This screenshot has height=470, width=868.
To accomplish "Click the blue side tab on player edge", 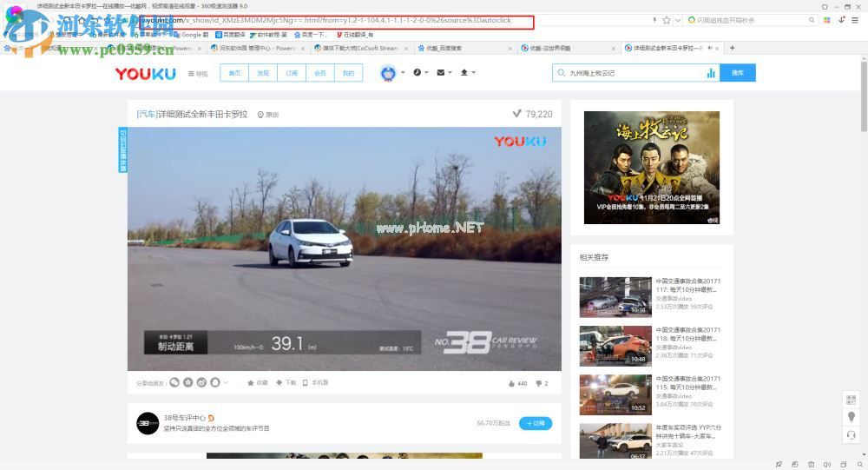I will [123, 149].
